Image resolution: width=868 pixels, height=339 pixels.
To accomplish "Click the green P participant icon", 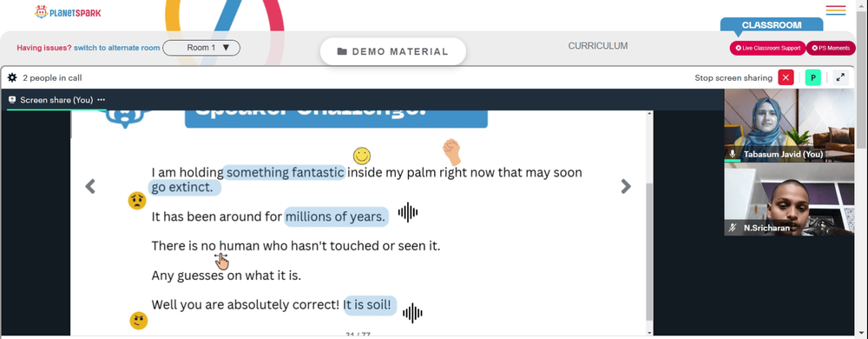I will (x=812, y=77).
